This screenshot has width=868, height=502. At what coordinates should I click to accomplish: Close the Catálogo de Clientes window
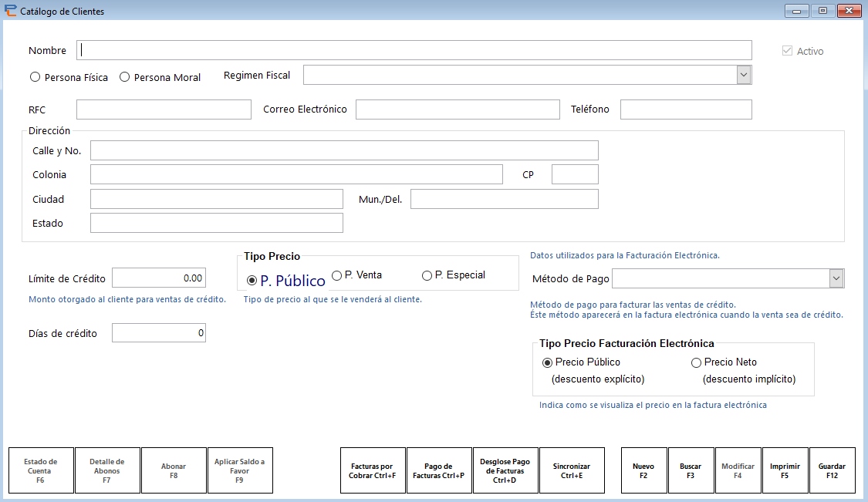849,11
